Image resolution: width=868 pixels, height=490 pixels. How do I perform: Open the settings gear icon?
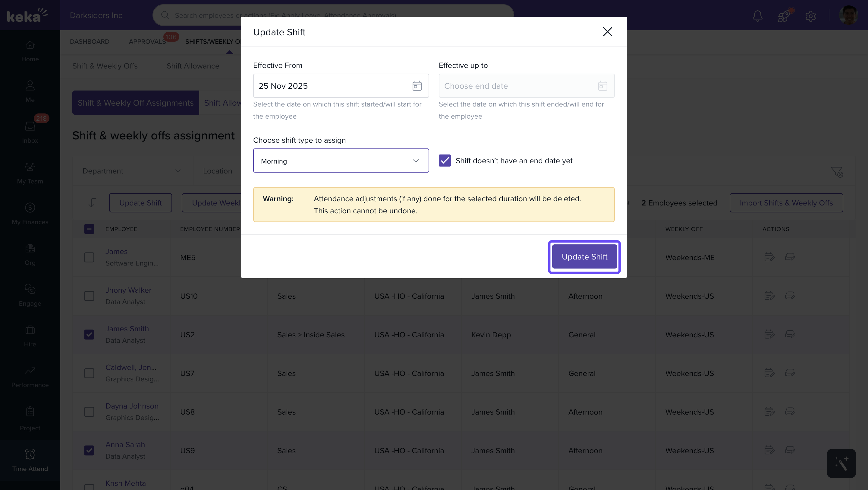810,15
